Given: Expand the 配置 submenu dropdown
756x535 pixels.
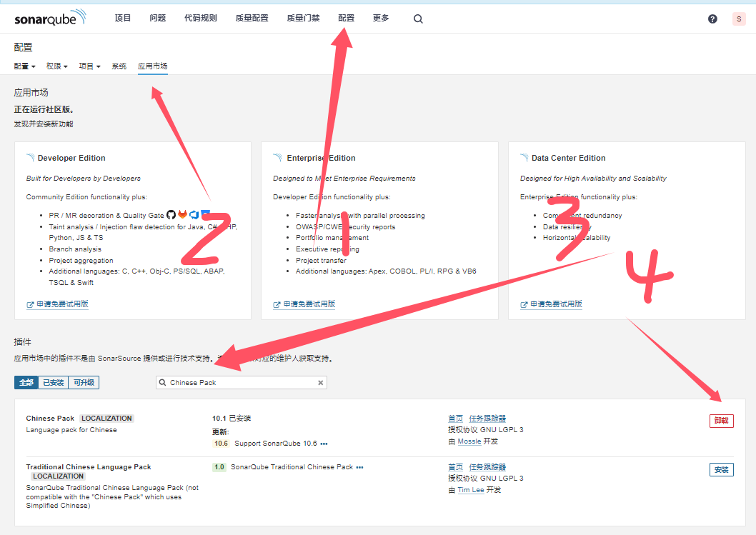Looking at the screenshot, I should tap(24, 66).
